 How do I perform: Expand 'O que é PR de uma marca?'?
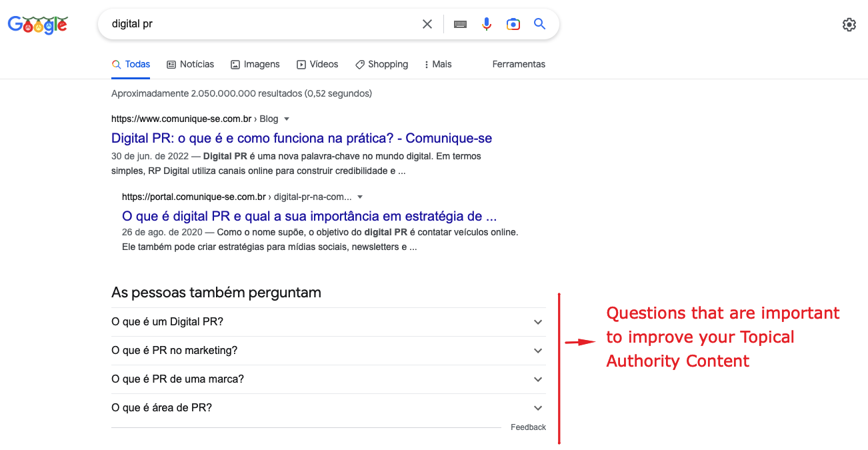pos(538,379)
